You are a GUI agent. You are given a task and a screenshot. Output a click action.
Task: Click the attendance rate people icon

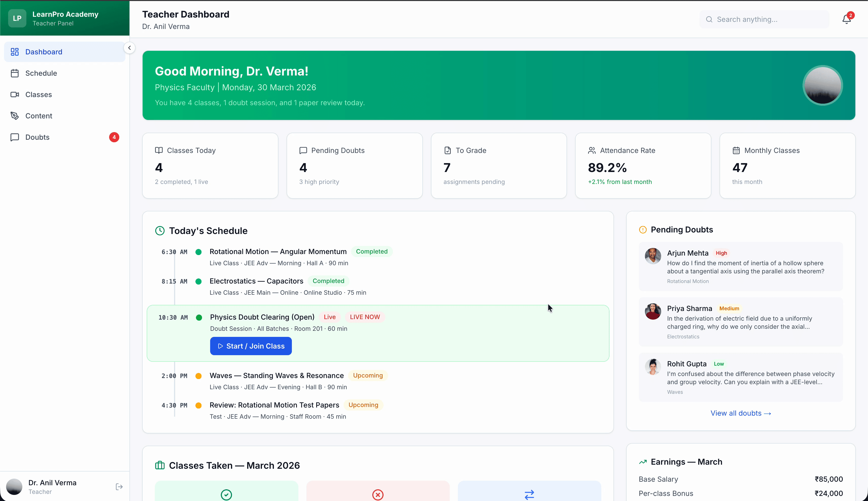coord(592,150)
